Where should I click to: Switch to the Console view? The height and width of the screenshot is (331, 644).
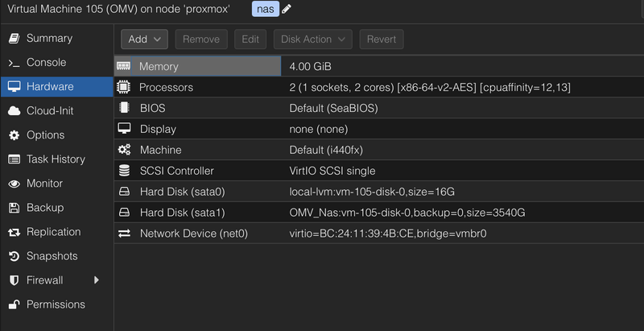point(46,62)
